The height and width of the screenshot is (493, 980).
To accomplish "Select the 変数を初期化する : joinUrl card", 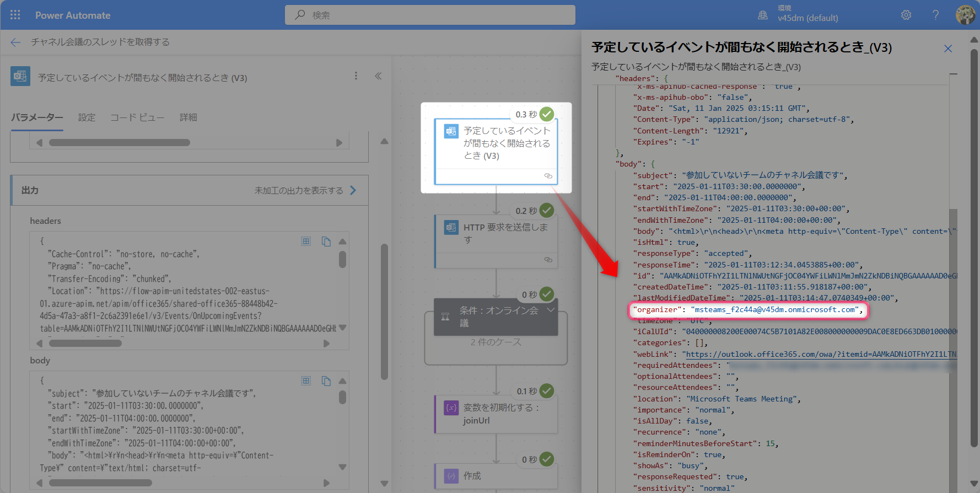I will (x=496, y=414).
